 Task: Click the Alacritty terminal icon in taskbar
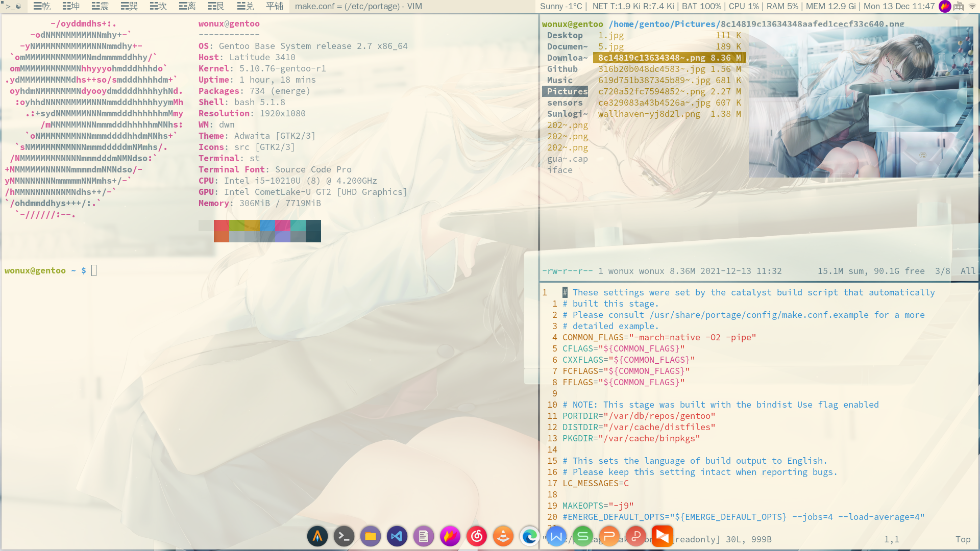click(x=317, y=537)
